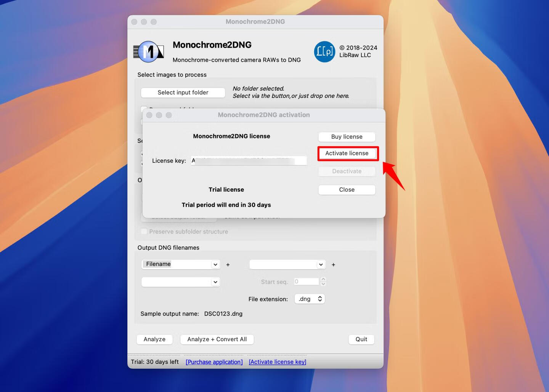Click the Start seq. stepper arrows
This screenshot has width=549, height=392.
point(323,282)
